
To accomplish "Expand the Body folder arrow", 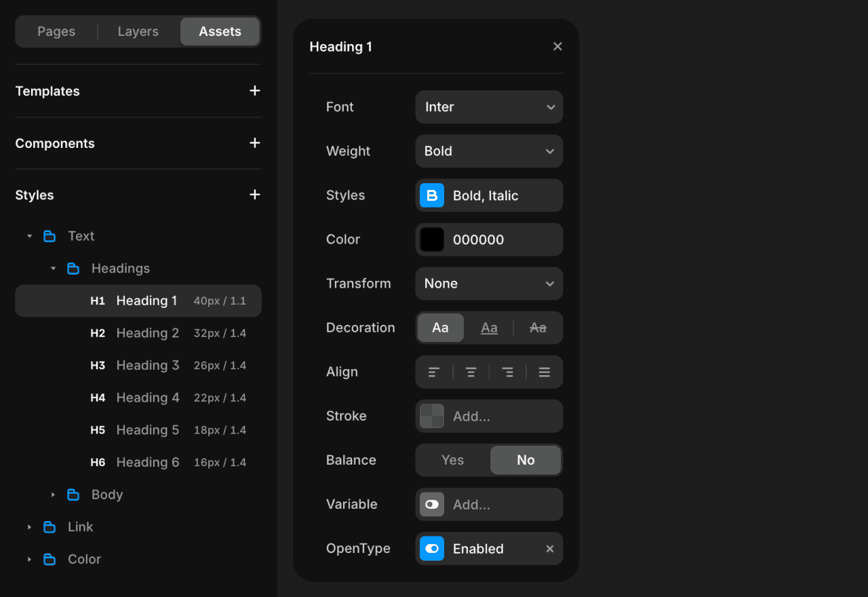I will [53, 495].
